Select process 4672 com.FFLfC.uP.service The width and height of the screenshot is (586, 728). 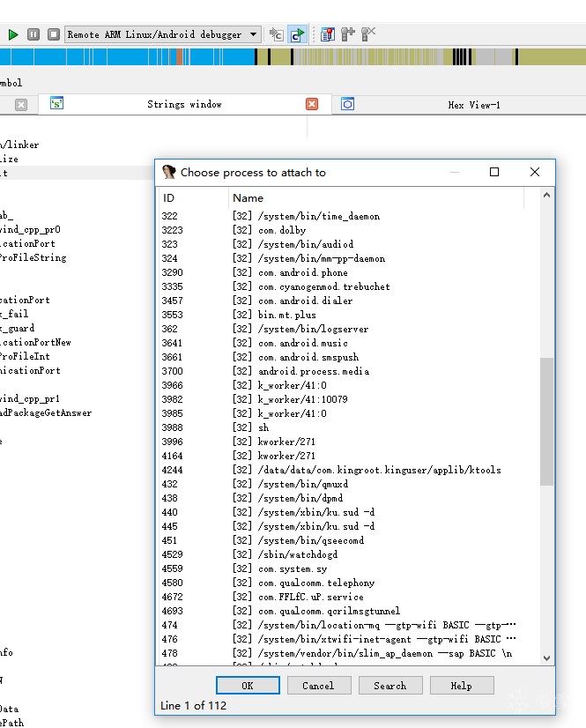349,597
